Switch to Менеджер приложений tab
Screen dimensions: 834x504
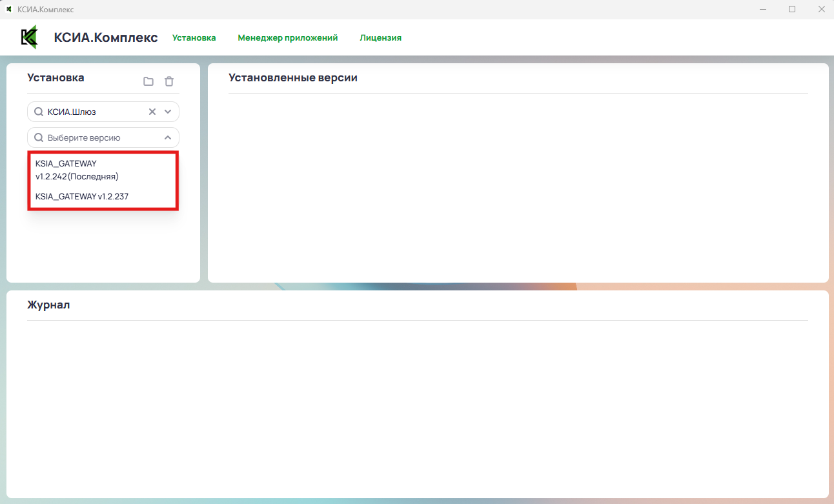288,38
